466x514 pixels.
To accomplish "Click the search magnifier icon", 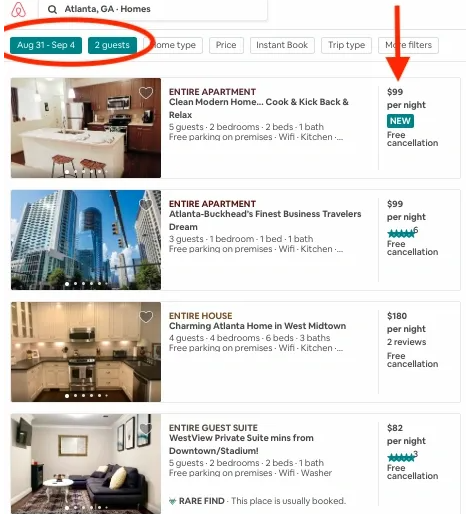I will (x=52, y=9).
